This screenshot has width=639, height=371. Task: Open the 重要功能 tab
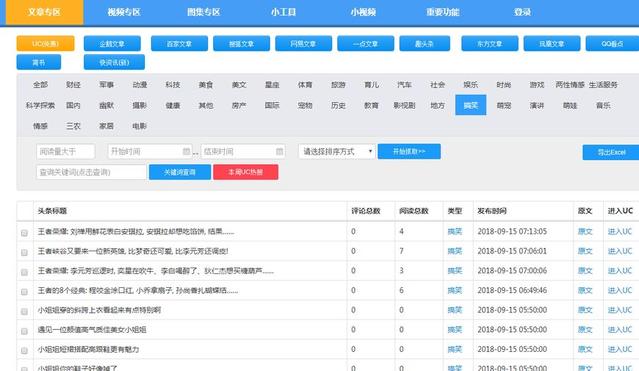[x=443, y=12]
